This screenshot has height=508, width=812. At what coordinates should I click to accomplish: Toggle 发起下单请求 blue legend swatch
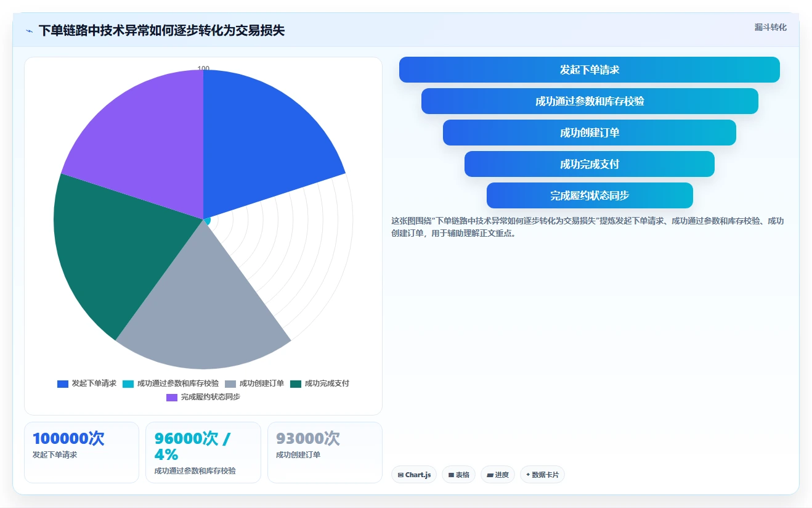pyautogui.click(x=63, y=383)
